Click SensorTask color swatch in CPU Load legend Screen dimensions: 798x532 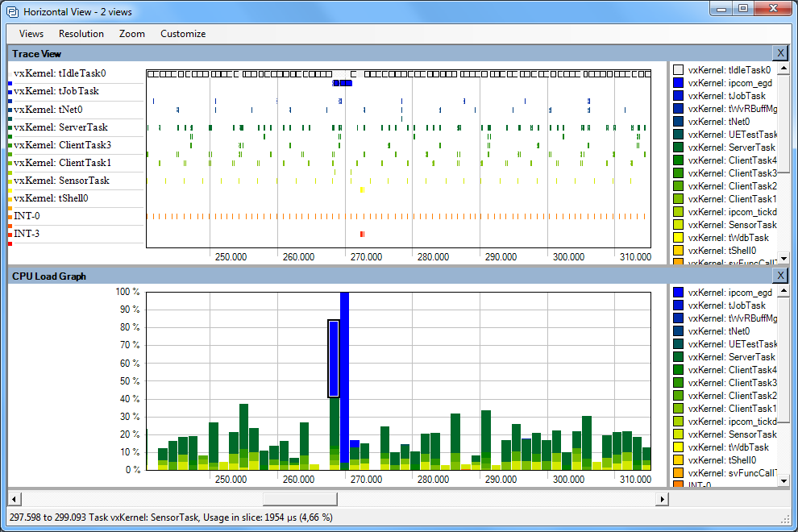[x=678, y=434]
